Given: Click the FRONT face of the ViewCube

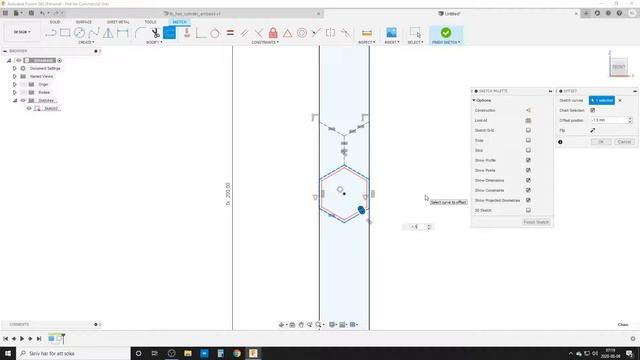Looking at the screenshot, I should point(619,67).
